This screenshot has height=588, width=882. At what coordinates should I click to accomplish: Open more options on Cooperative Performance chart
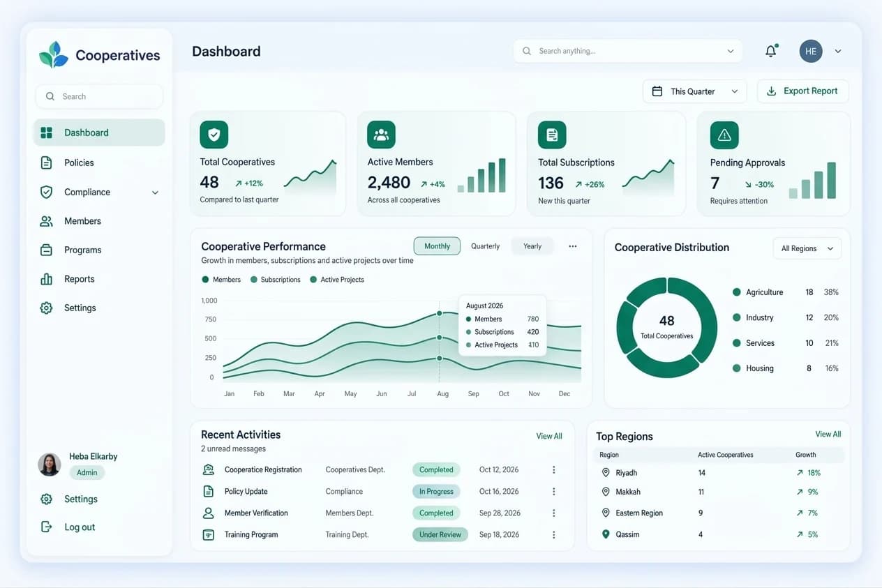click(x=573, y=246)
